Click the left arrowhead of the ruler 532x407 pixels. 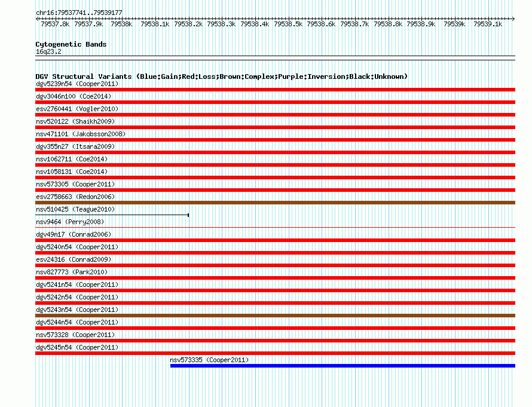click(37, 19)
